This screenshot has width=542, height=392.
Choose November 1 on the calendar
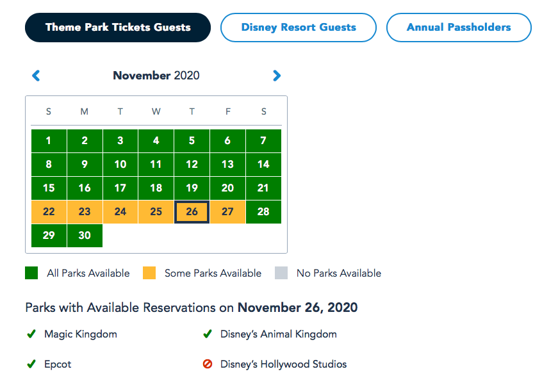coord(49,141)
